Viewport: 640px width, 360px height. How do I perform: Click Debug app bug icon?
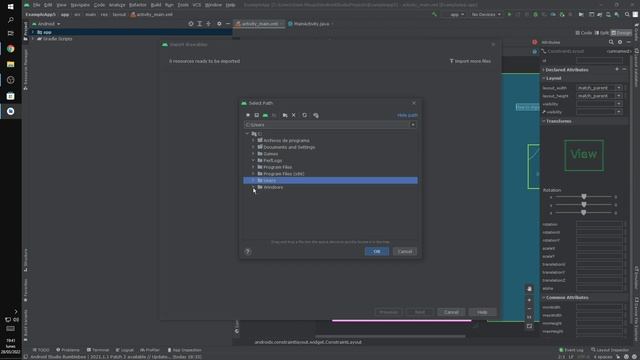click(x=536, y=14)
